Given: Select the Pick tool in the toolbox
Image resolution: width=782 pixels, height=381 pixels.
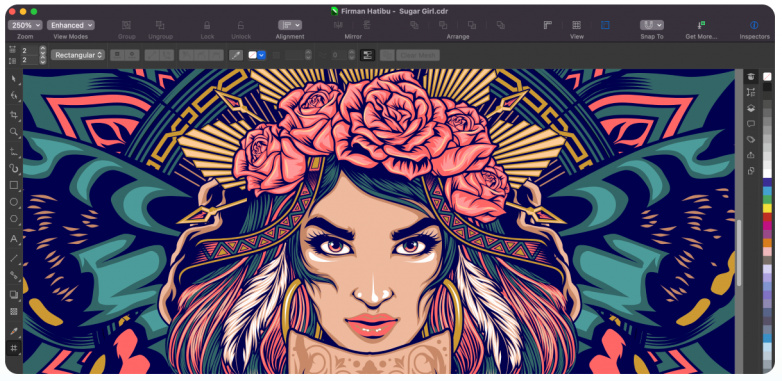Looking at the screenshot, I should (x=14, y=79).
